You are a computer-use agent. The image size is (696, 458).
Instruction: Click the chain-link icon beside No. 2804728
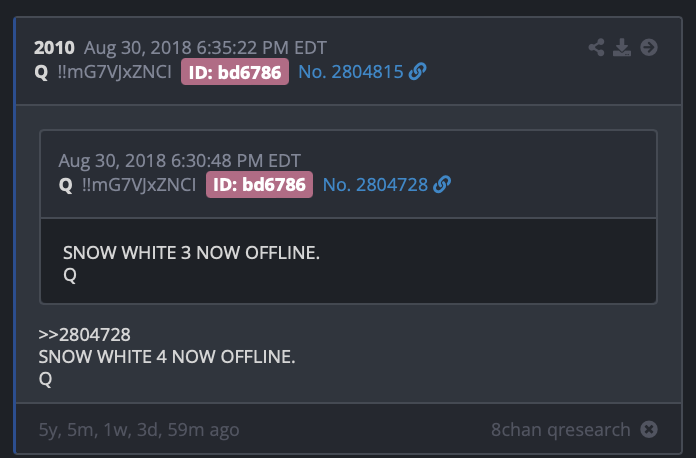442,185
